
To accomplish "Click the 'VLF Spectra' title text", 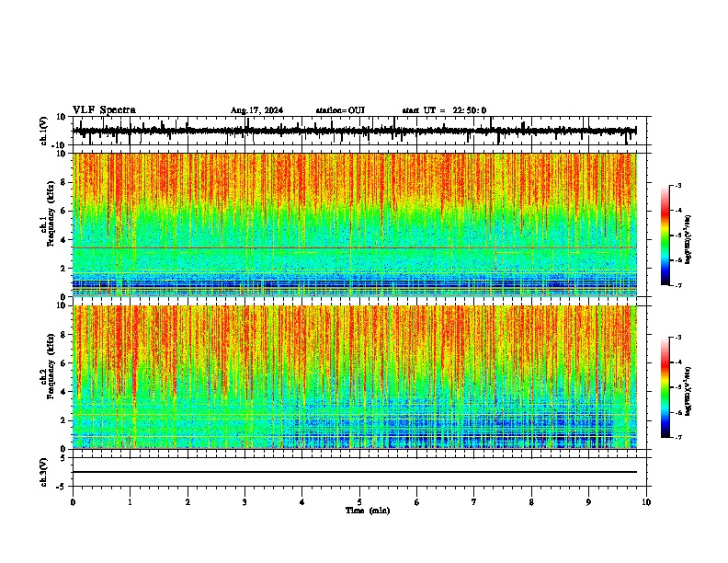I will point(104,110).
